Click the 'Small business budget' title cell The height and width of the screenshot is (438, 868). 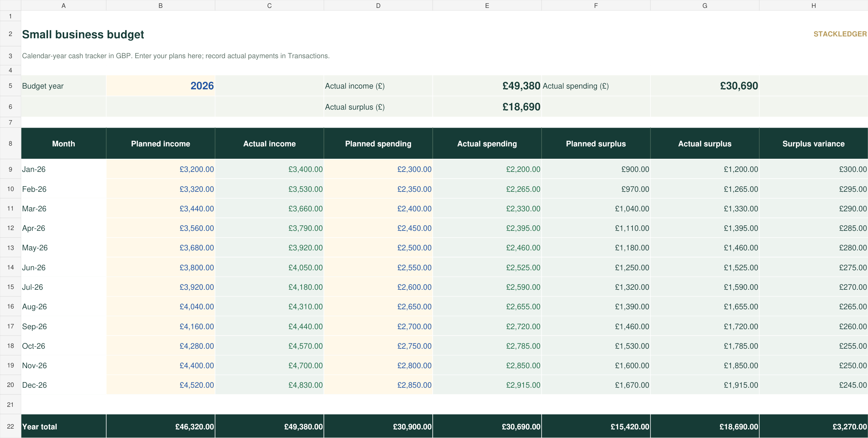[83, 35]
